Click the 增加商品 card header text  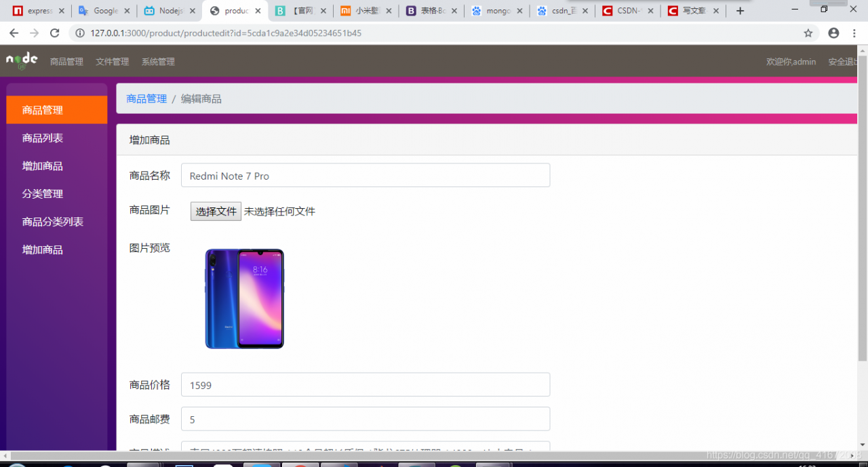149,140
